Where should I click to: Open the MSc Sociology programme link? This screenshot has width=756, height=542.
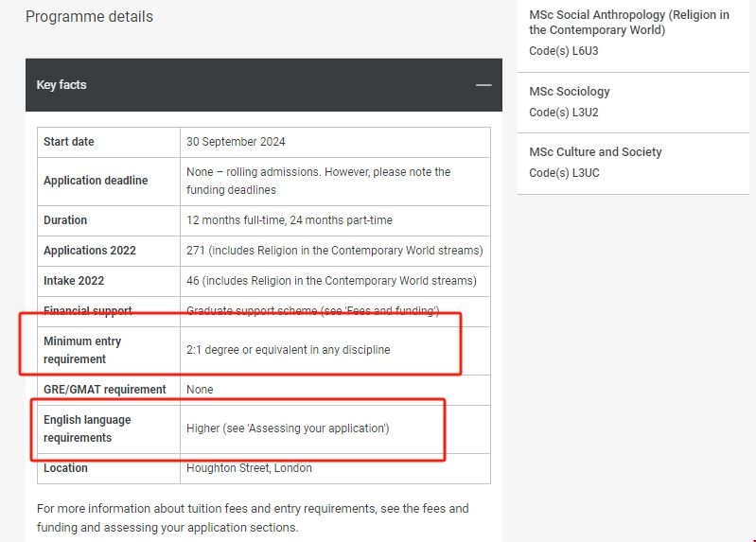pyautogui.click(x=570, y=92)
